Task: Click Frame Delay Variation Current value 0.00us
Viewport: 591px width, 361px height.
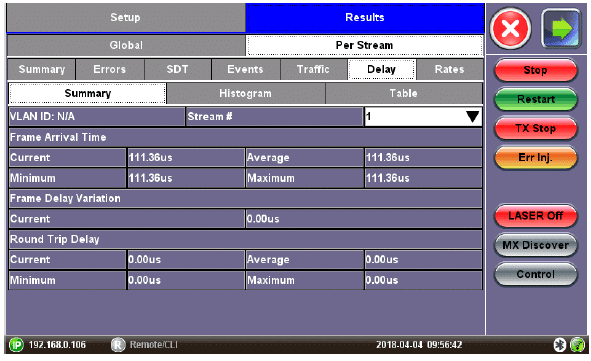Action: tap(364, 219)
